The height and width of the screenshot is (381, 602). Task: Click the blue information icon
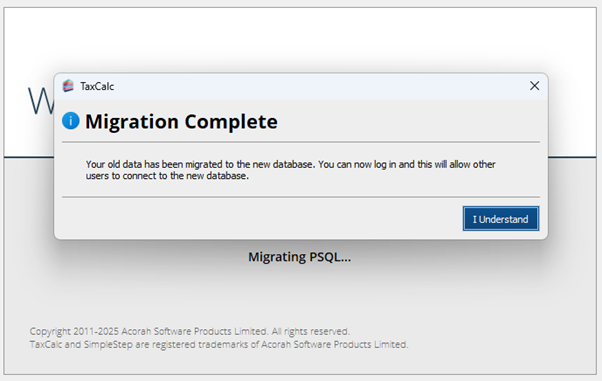pos(71,121)
